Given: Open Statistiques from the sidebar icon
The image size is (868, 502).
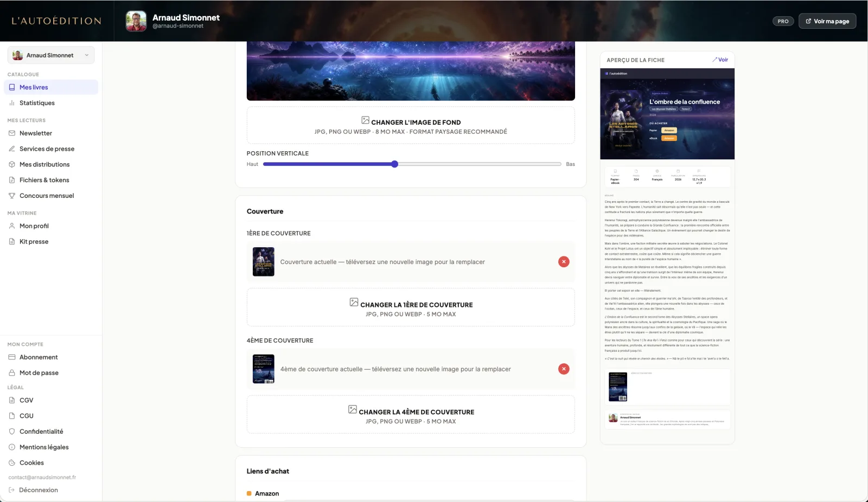Looking at the screenshot, I should (12, 103).
